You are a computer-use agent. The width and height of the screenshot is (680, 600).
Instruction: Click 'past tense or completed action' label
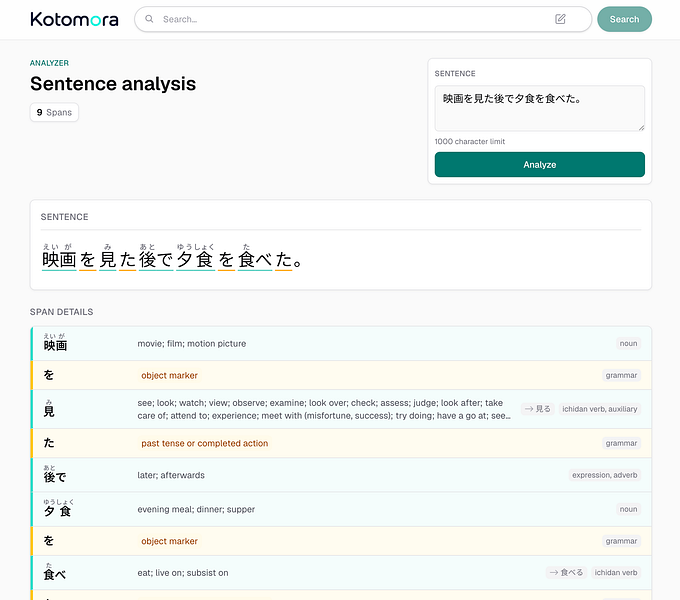[x=205, y=443]
